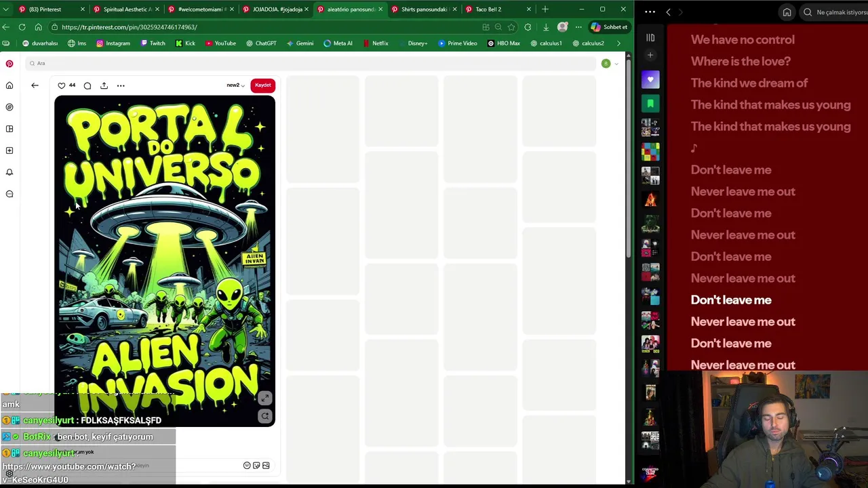Open Your Library icon in Spotify

pos(650,38)
